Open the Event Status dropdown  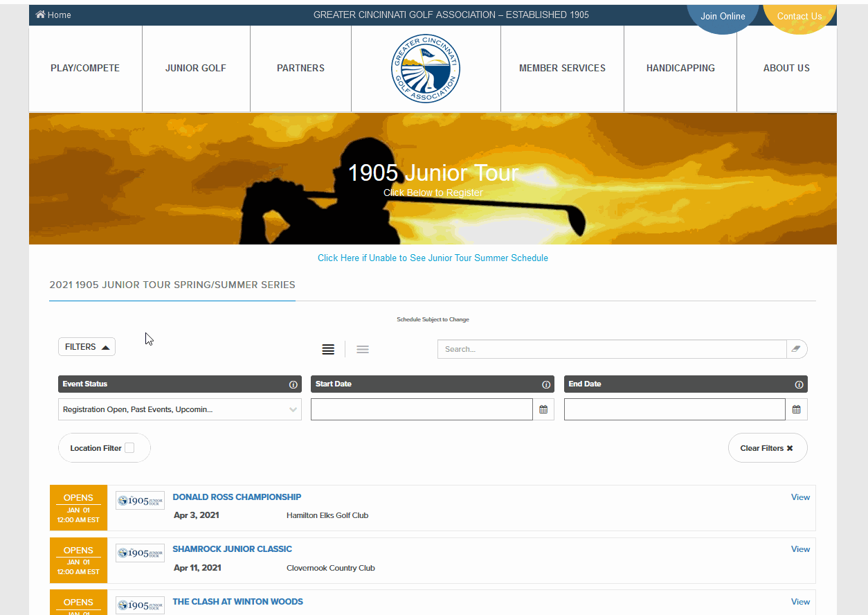[180, 409]
